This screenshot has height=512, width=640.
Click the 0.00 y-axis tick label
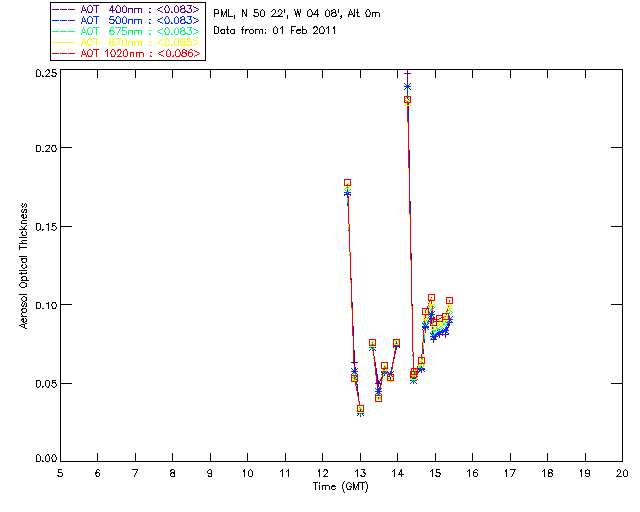click(x=46, y=459)
